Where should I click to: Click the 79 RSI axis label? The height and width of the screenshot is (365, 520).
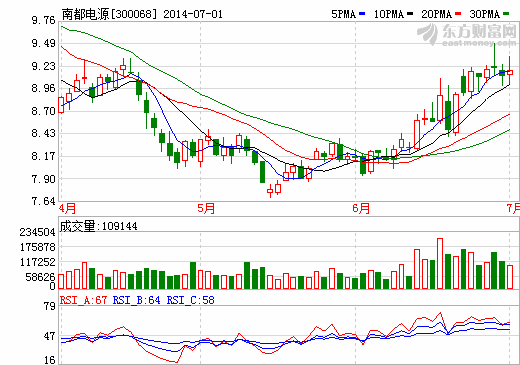click(x=49, y=306)
